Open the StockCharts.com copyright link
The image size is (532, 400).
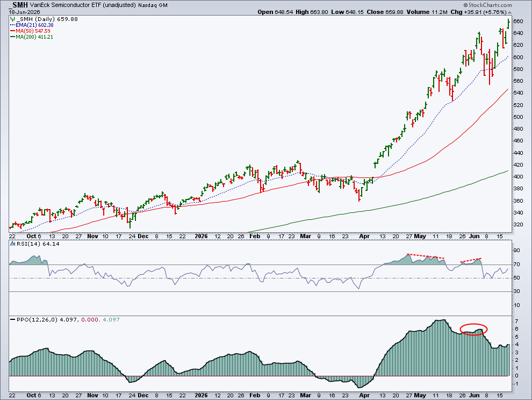pos(487,5)
